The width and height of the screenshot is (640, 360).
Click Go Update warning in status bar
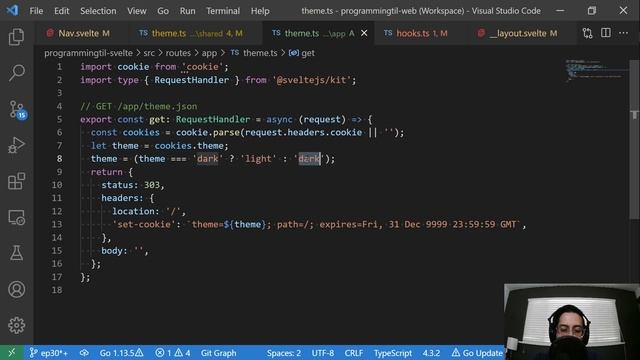[477, 353]
